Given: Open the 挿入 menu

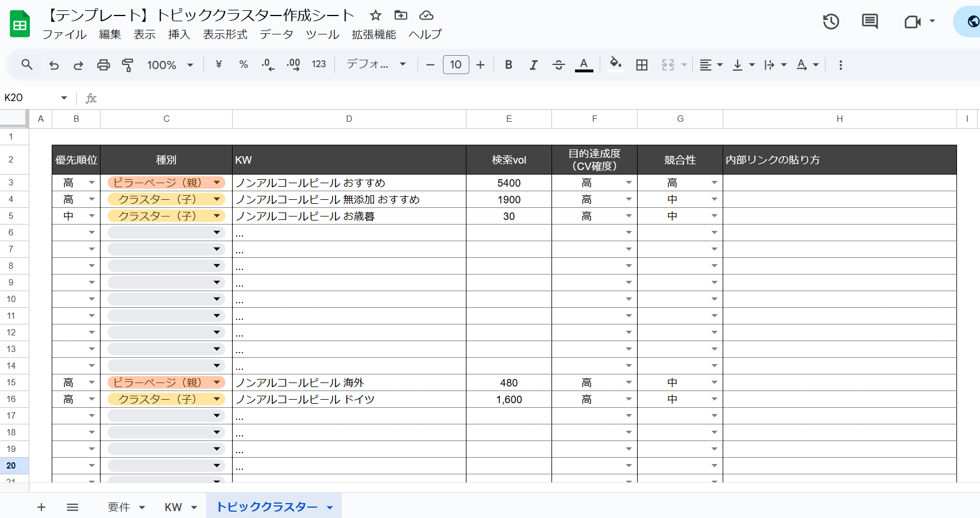Looking at the screenshot, I should [x=179, y=34].
